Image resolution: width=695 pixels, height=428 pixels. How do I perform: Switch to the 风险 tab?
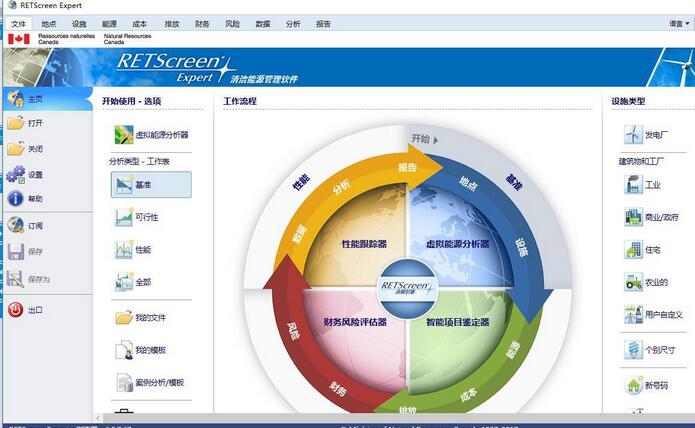(x=232, y=24)
